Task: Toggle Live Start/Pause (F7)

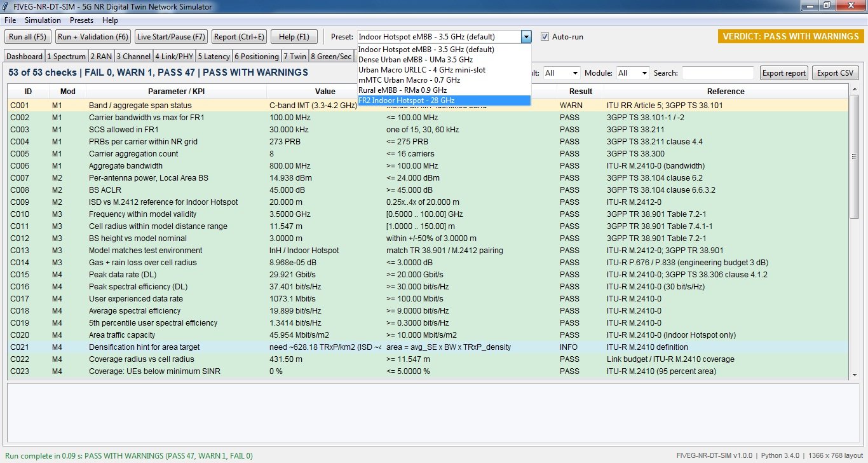Action: pos(171,37)
